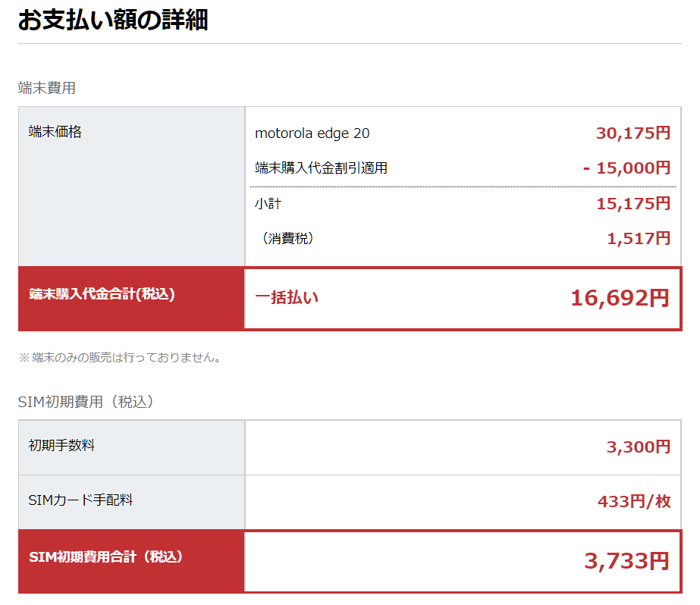700x605 pixels.
Task: Click the SIMカード手配料 row header
Action: pyautogui.click(x=80, y=500)
